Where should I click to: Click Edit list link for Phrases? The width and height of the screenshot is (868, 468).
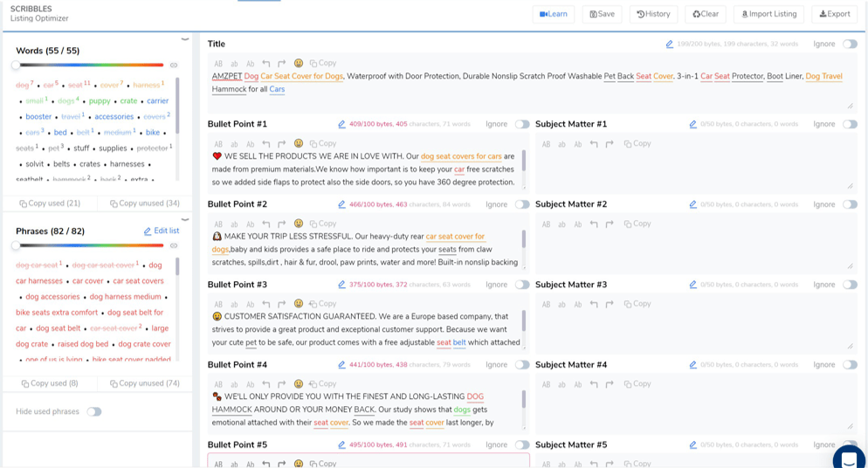[161, 231]
